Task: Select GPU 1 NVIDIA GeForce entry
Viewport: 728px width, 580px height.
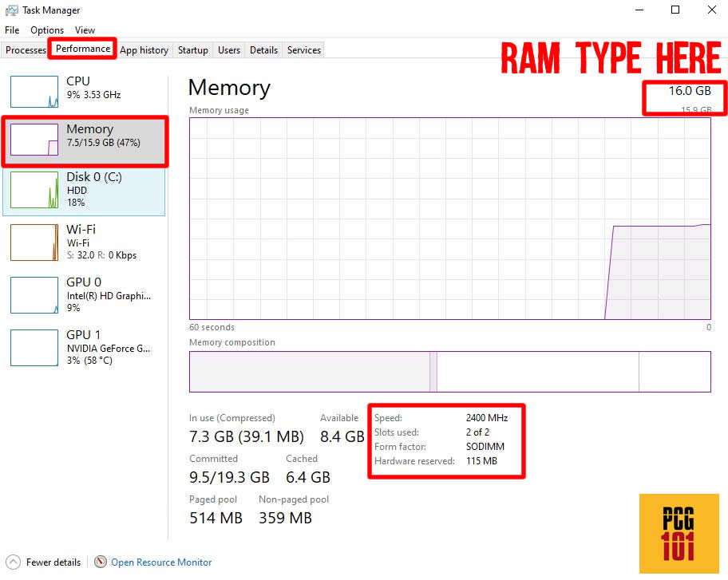Action: pos(84,348)
